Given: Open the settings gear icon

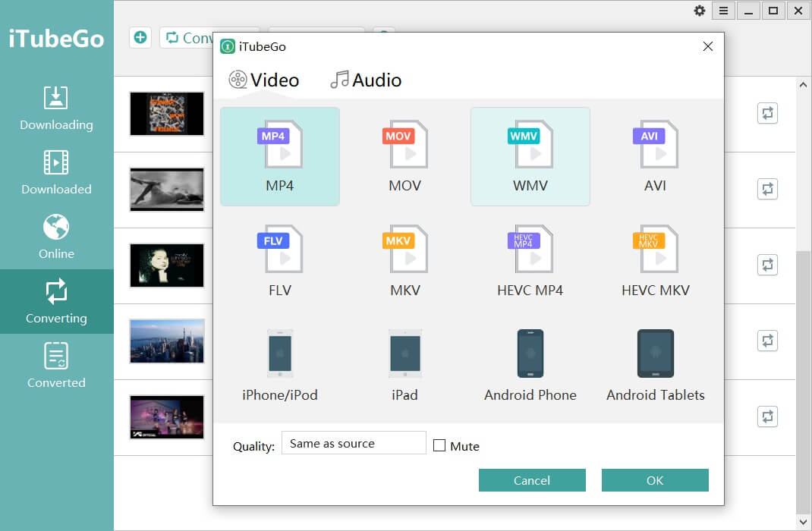Looking at the screenshot, I should point(699,11).
